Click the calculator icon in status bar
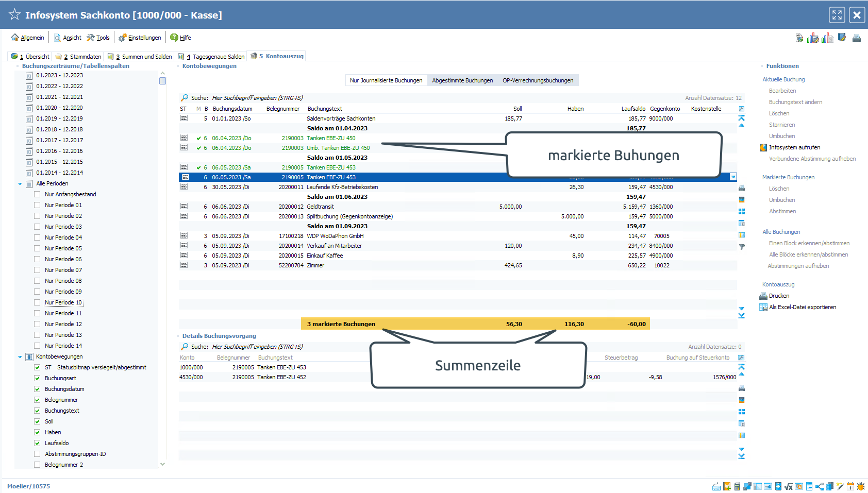This screenshot has width=868, height=493. [737, 486]
